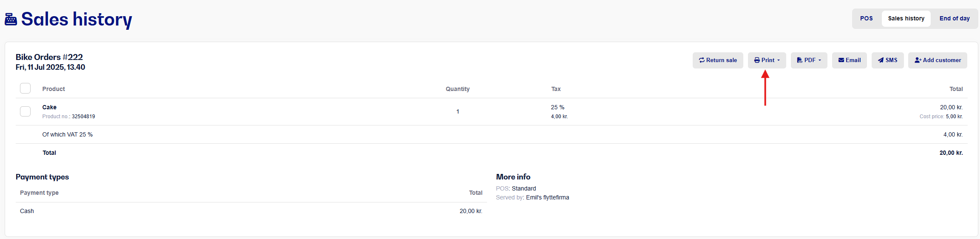The width and height of the screenshot is (980, 239).
Task: Click the Sales history page heading
Action: click(x=76, y=20)
